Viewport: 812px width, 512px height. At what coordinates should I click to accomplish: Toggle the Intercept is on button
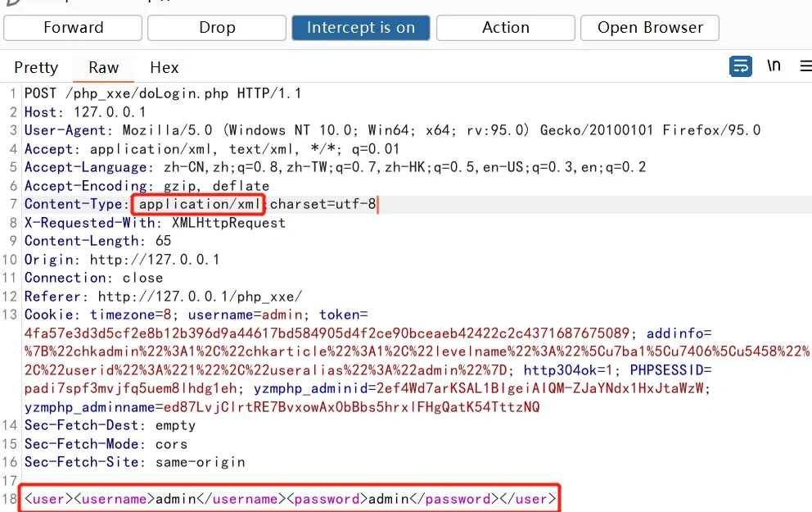pos(361,28)
